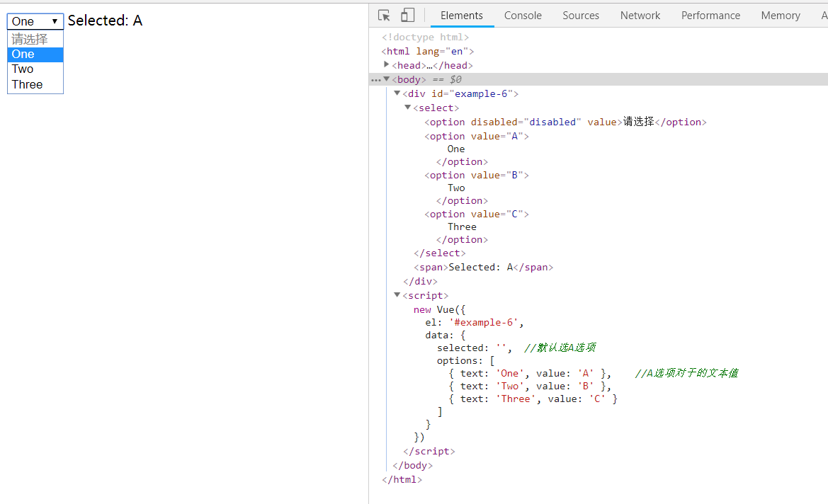
Task: Collapse the body element node
Action: (387, 79)
